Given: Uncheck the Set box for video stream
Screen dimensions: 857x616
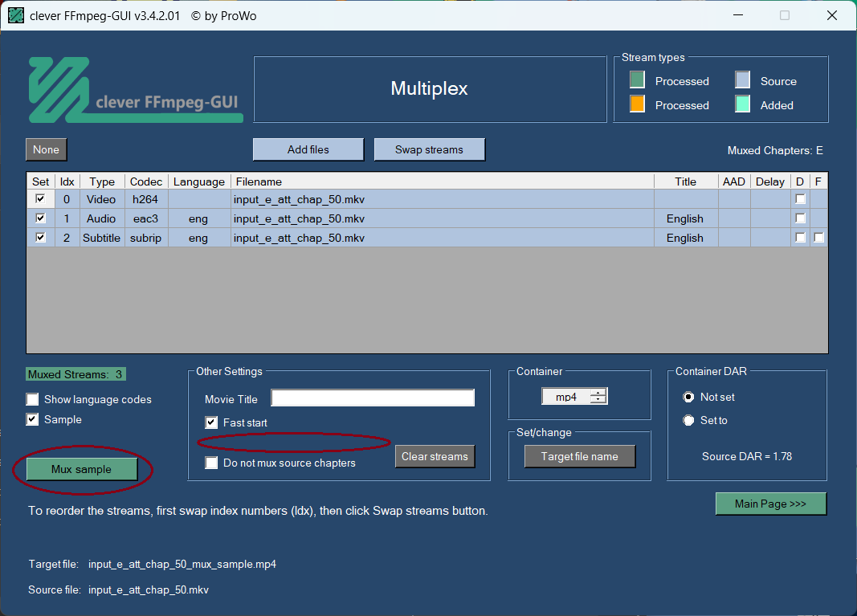Looking at the screenshot, I should coord(40,199).
